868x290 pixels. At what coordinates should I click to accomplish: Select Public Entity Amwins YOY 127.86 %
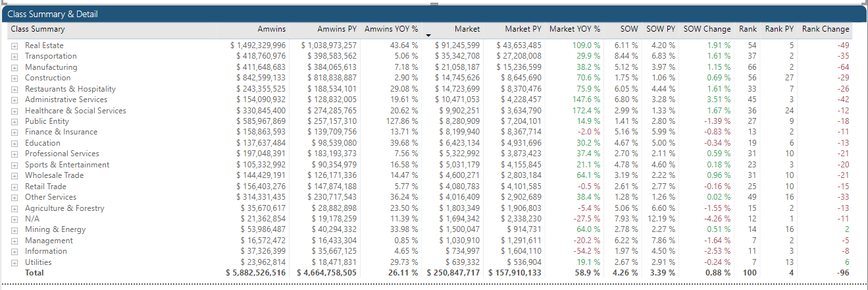pos(403,122)
